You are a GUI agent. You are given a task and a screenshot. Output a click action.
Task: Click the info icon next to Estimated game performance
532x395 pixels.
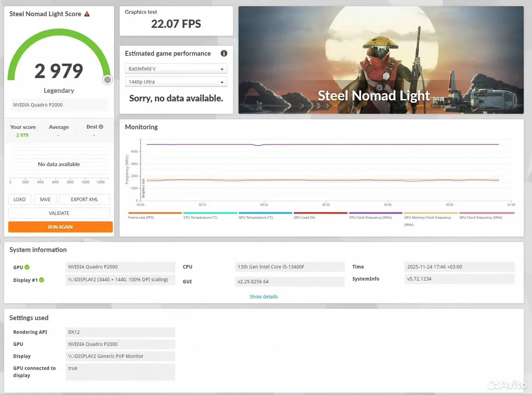224,53
